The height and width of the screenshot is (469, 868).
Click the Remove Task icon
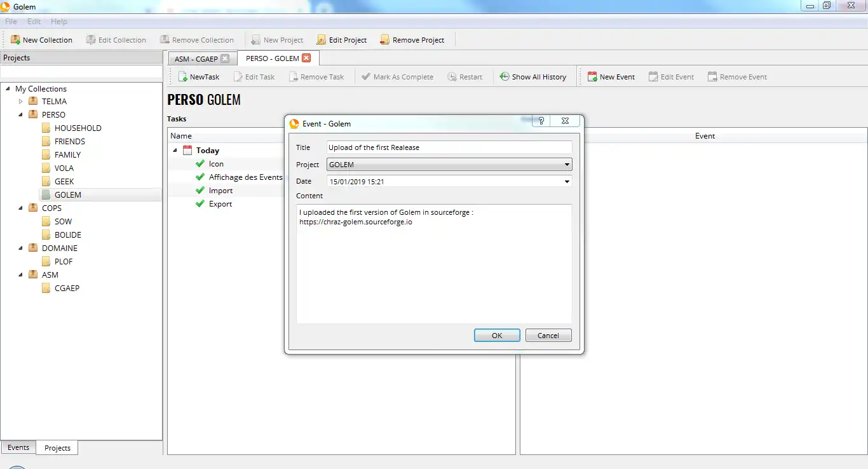[293, 77]
